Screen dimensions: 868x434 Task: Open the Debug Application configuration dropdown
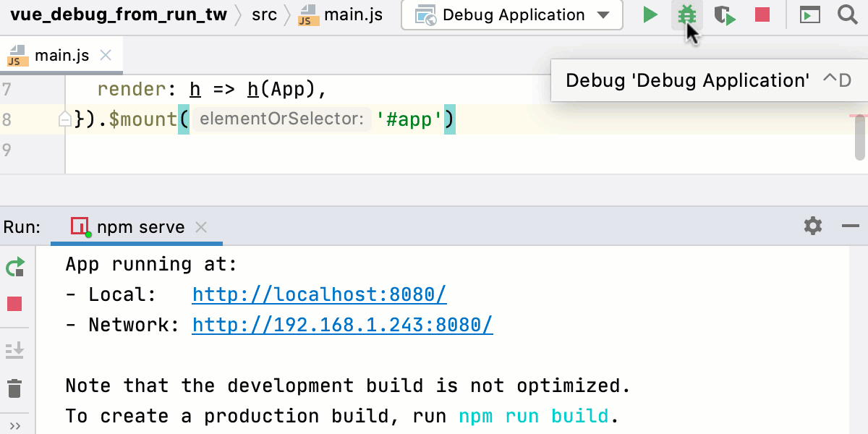pos(511,14)
